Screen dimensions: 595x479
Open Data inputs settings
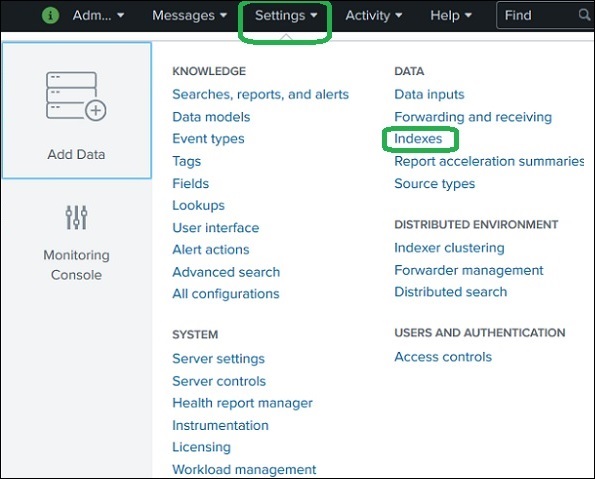(x=429, y=94)
